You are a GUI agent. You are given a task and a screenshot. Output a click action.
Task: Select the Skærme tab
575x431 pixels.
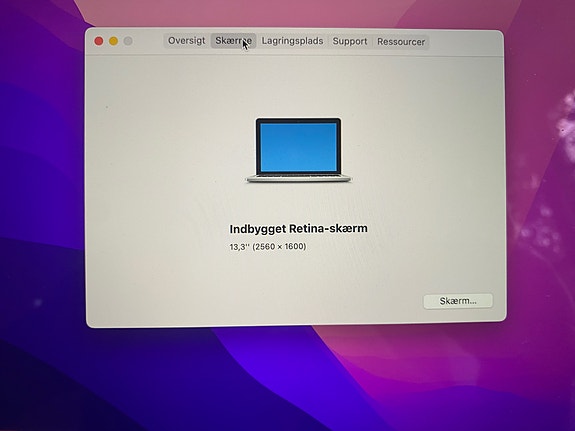pos(233,41)
